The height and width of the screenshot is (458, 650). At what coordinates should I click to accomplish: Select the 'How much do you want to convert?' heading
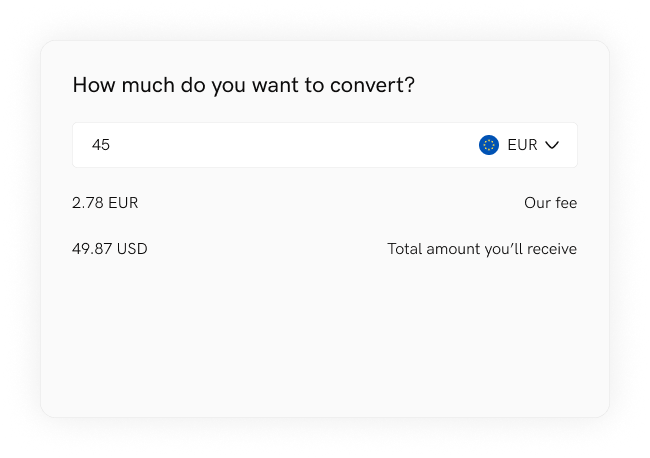243,85
